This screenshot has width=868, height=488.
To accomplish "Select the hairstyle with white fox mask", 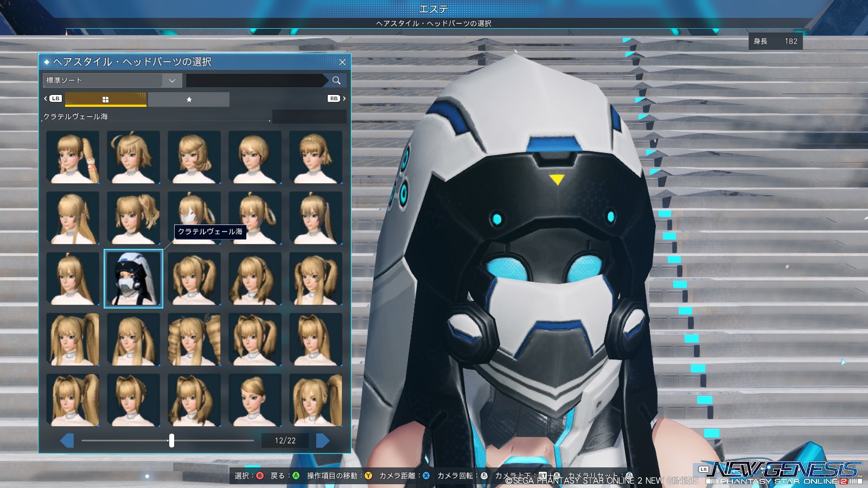I will 194,217.
